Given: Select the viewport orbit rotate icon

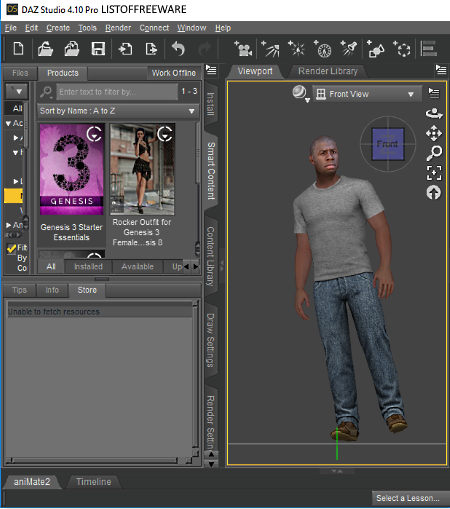Looking at the screenshot, I should (x=434, y=114).
